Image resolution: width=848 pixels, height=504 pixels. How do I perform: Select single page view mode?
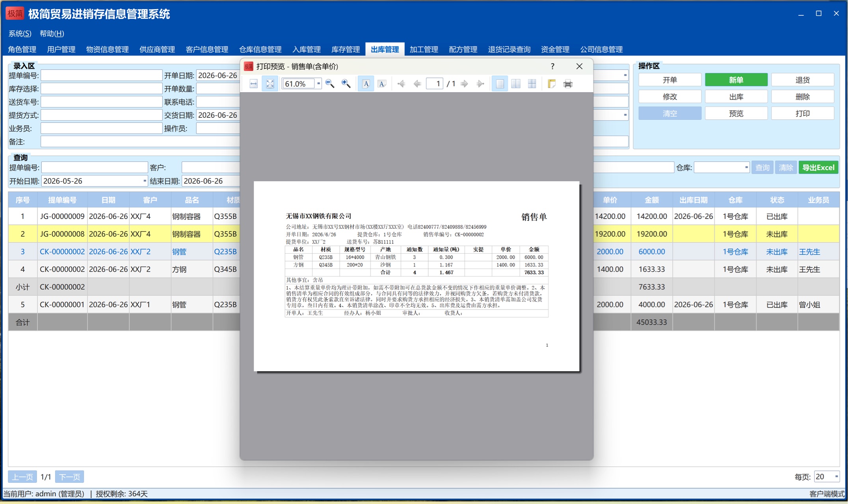(500, 84)
